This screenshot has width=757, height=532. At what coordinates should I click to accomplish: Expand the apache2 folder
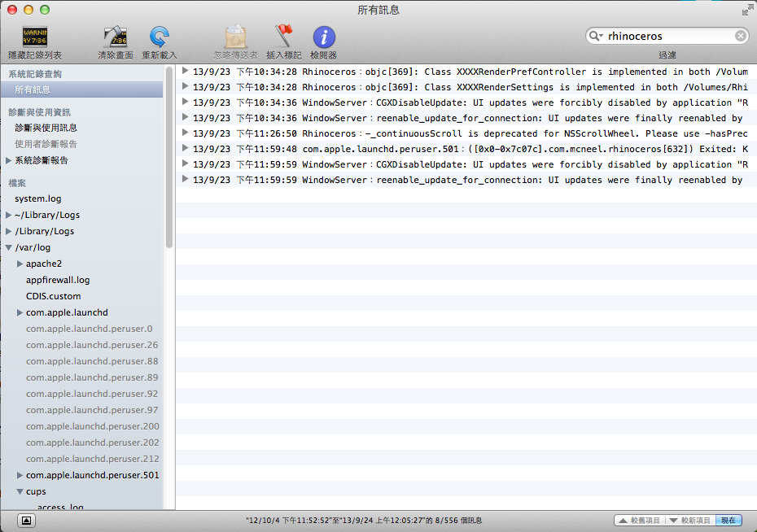[x=20, y=264]
